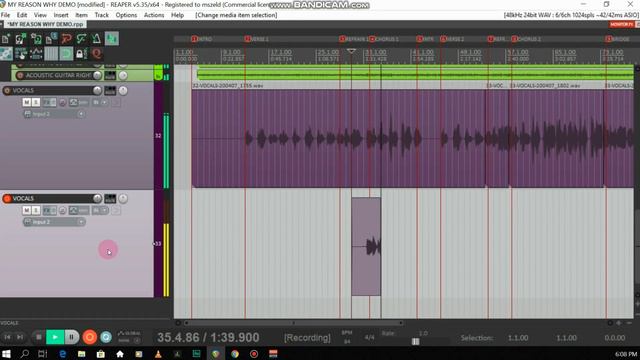The width and height of the screenshot is (640, 360).
Task: Toggle the Repeat loop button
Action: [x=106, y=337]
